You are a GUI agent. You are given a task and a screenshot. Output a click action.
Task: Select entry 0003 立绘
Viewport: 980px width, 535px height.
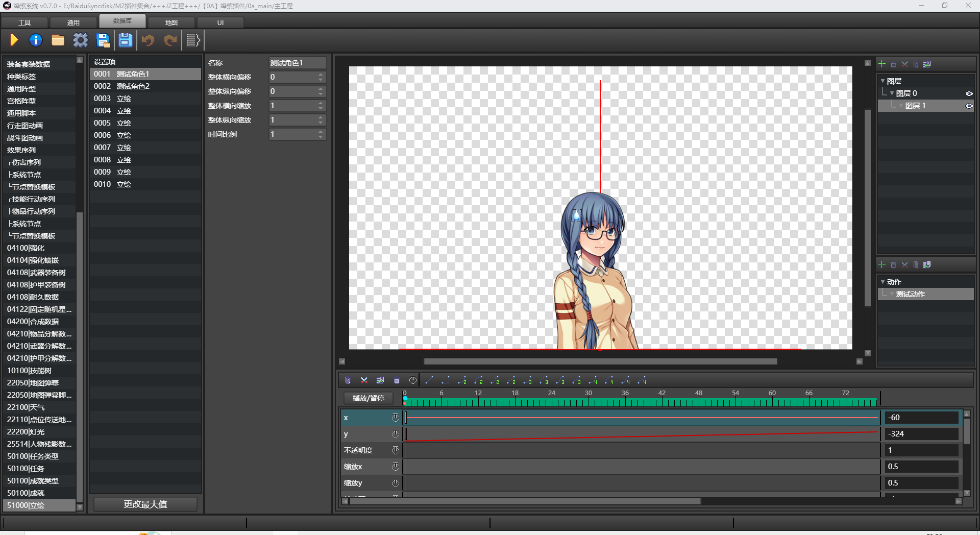click(x=145, y=99)
